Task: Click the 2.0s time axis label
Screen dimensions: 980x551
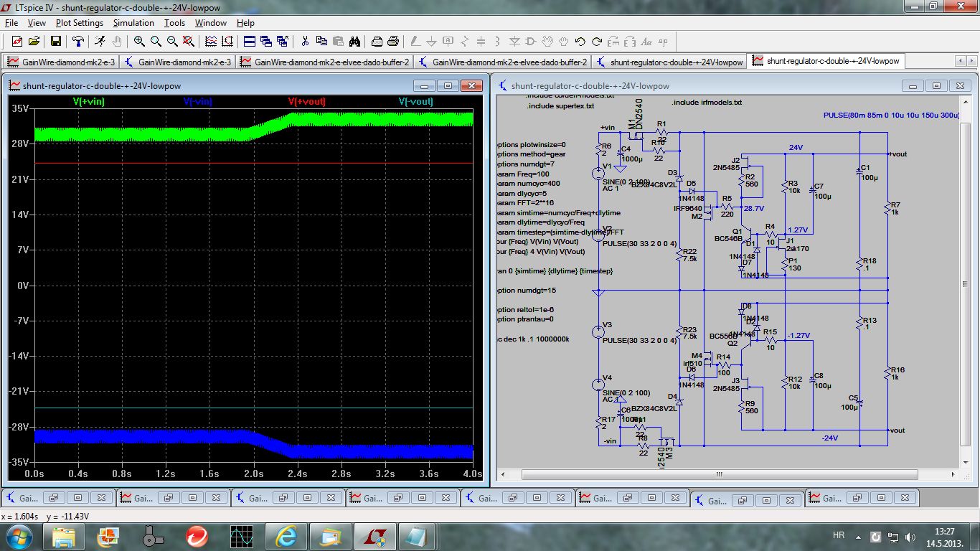Action: (x=253, y=474)
